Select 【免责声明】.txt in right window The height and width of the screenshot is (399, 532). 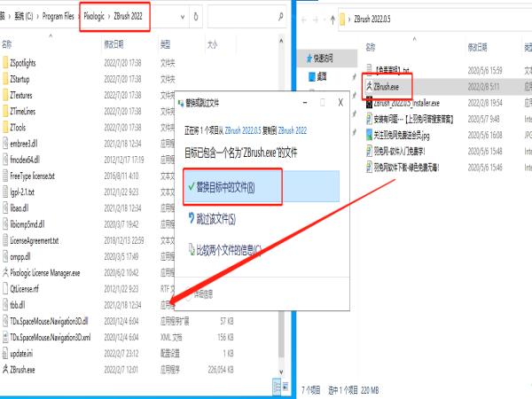click(x=392, y=71)
